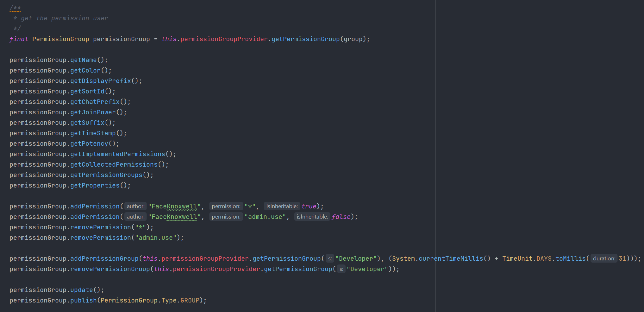Viewport: 644px width, 312px height.
Task: Click removePermission("admin.use") method name
Action: coord(101,238)
